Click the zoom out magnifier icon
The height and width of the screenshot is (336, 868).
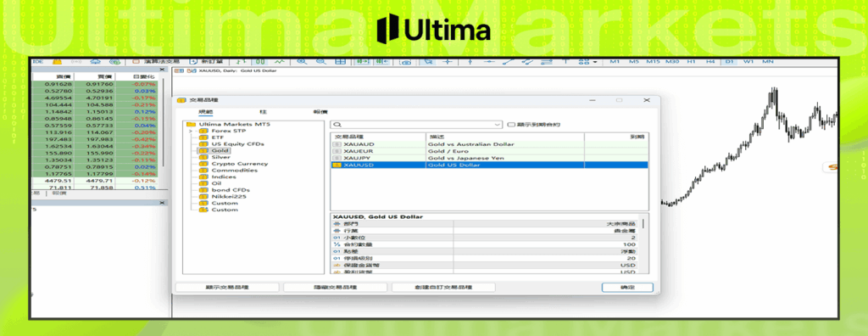[320, 62]
